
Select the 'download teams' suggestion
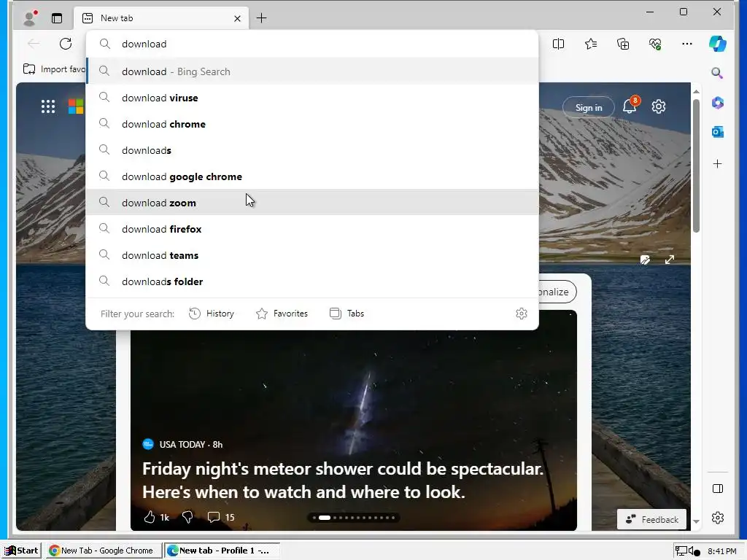pos(312,255)
